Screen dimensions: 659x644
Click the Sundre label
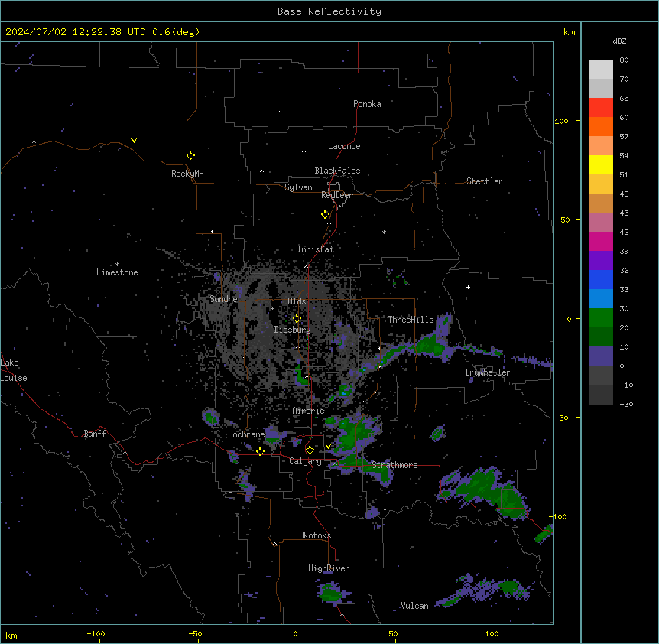[x=223, y=299]
